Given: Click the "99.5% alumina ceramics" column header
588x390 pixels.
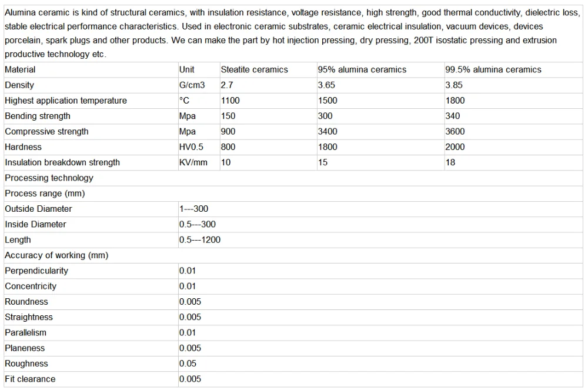Looking at the screenshot, I should (493, 69).
